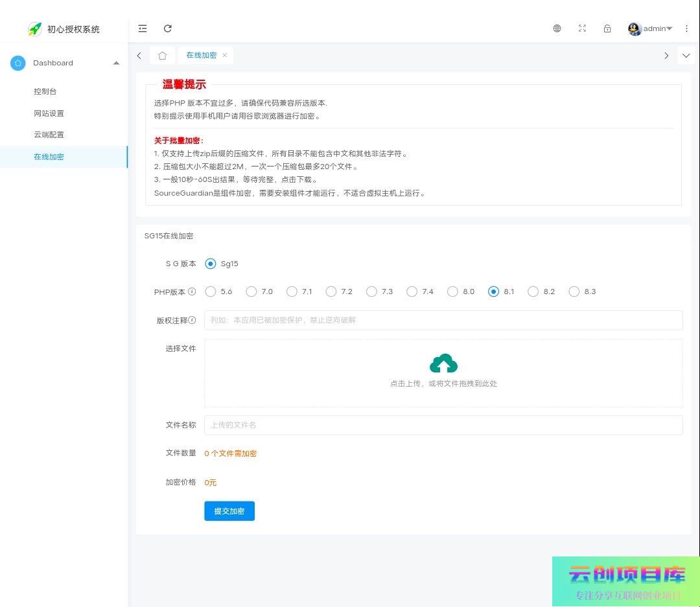Expand the tab options chevron dropdown
This screenshot has width=700, height=607.
pos(686,56)
